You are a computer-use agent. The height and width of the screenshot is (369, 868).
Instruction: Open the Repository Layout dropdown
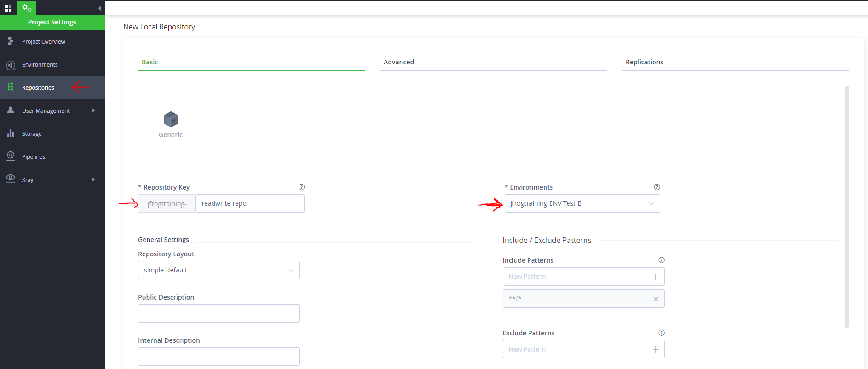[218, 270]
